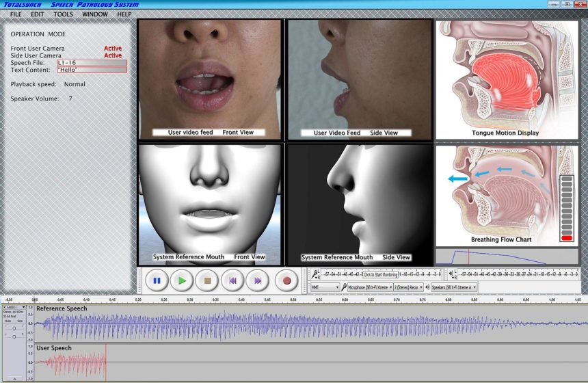Click the Playback speed value Normal
The image size is (588, 383).
[x=75, y=84]
